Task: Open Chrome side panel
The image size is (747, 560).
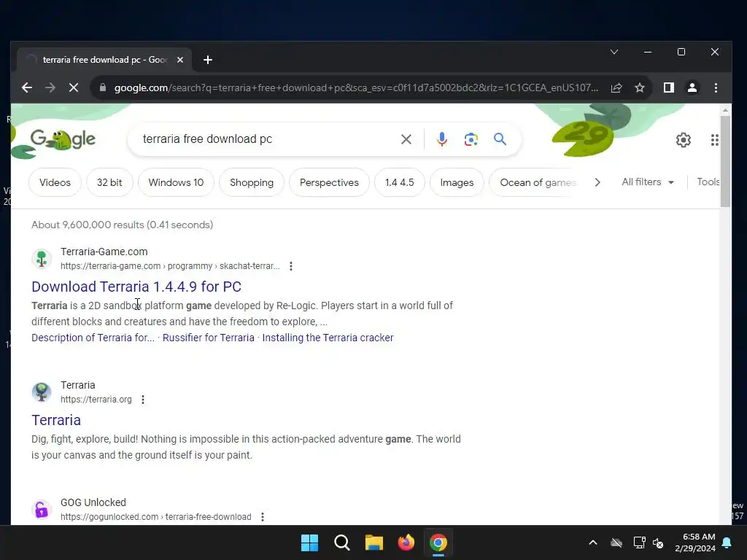Action: [x=669, y=87]
